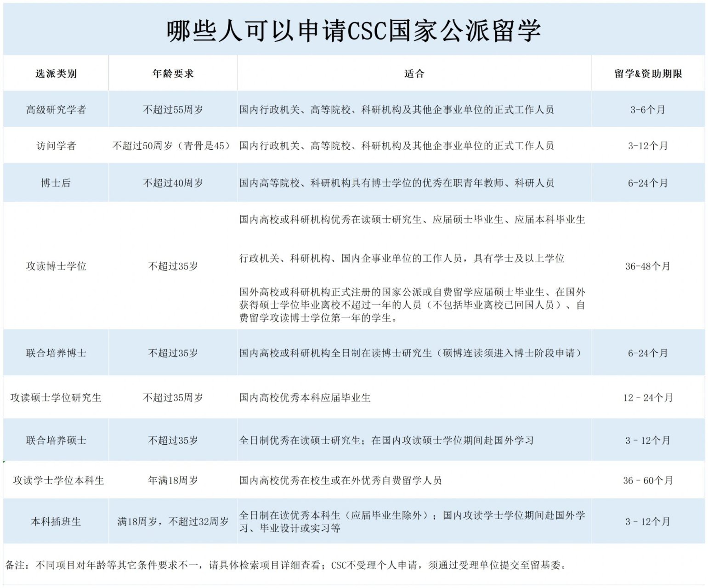Click 不超过35岁 in 联合培养博士 row
Screen dimensions: 708x588
point(173,353)
